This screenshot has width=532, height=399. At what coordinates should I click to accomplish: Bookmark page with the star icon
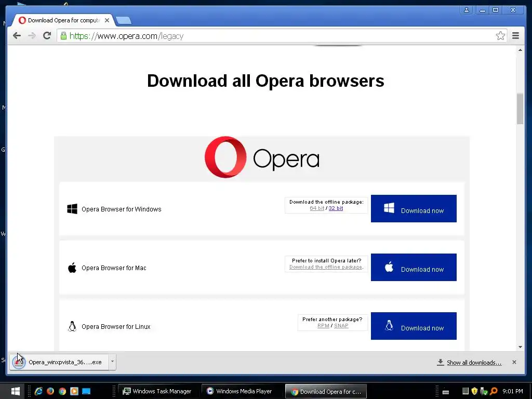tap(500, 36)
